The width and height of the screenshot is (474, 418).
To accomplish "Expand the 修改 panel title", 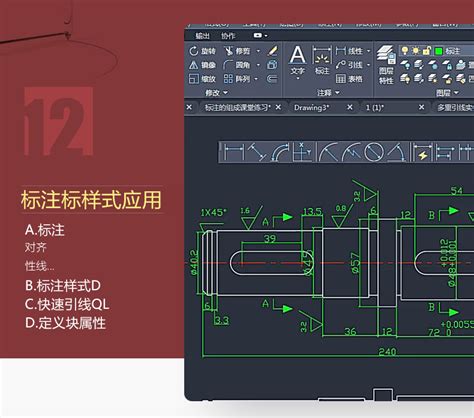I will pos(216,92).
